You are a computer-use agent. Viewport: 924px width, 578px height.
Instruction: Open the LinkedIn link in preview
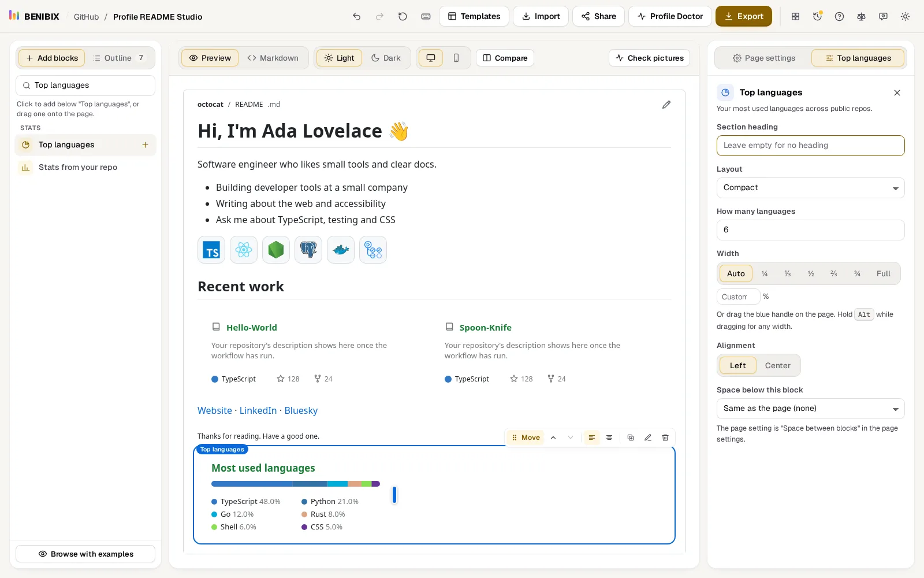(x=258, y=410)
